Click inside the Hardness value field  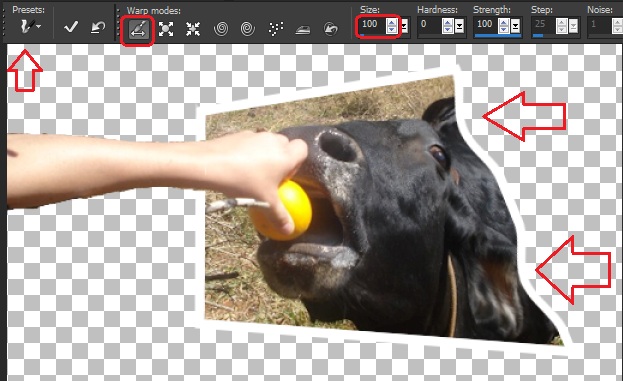click(429, 24)
